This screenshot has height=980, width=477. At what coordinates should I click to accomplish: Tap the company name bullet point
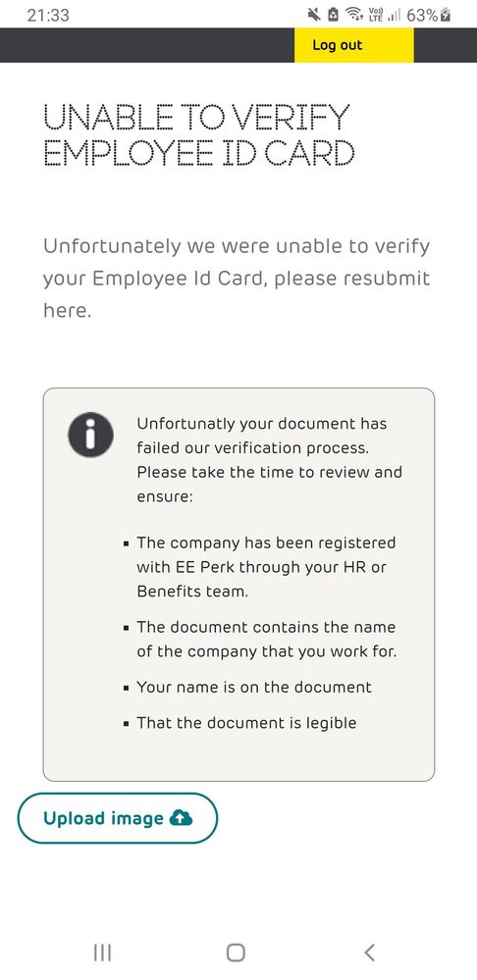point(267,640)
